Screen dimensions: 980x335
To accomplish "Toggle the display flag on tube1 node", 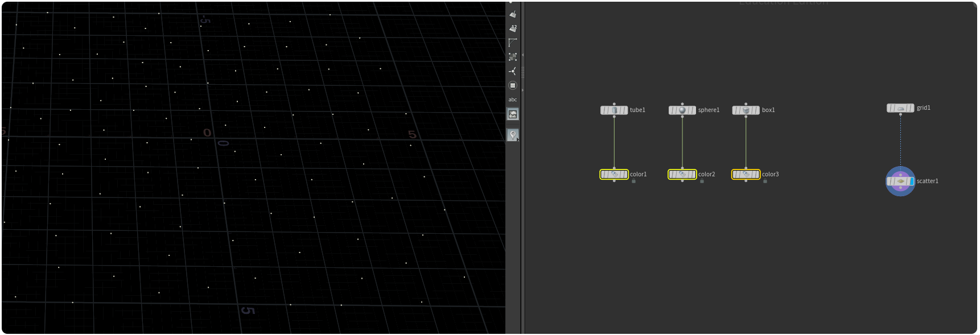I will pos(625,110).
